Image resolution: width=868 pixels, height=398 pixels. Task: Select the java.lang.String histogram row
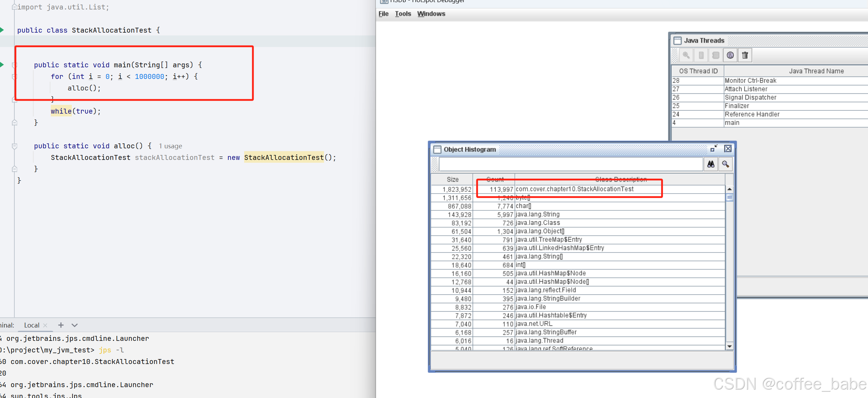pyautogui.click(x=578, y=215)
